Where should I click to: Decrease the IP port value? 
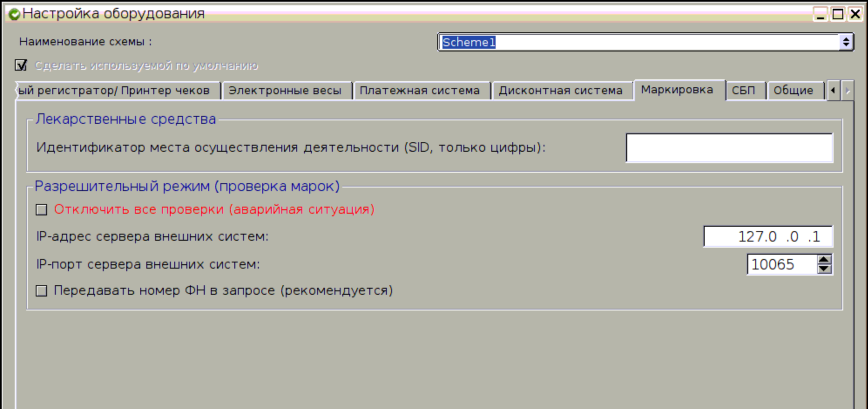coord(824,269)
